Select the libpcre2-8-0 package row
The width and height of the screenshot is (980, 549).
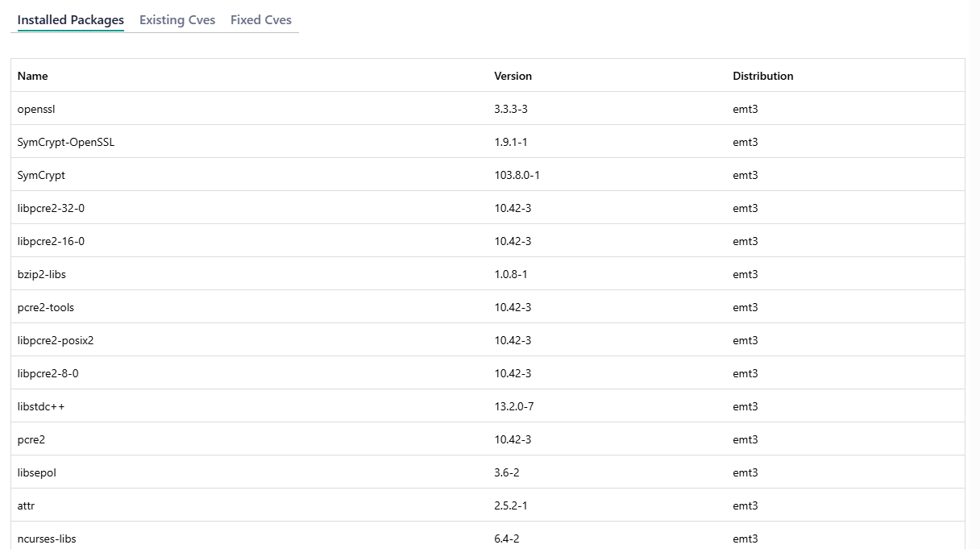48,373
